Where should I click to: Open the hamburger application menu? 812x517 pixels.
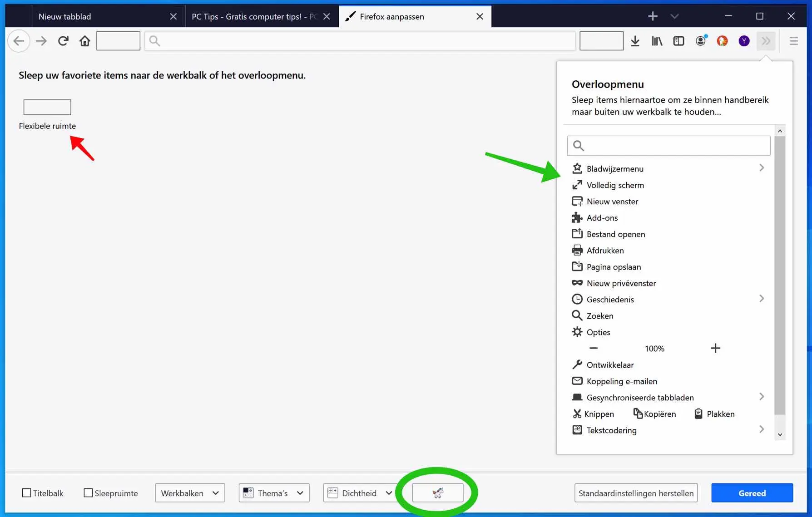(794, 41)
